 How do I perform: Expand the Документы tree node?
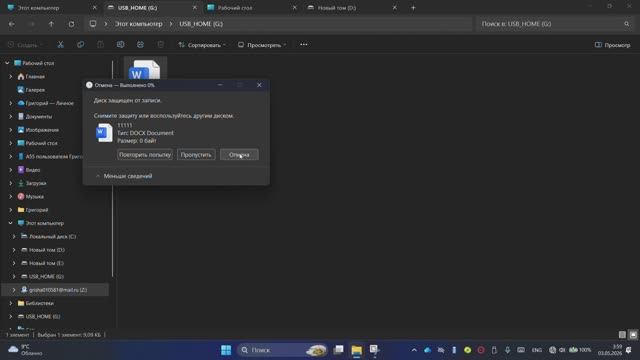[x=11, y=116]
